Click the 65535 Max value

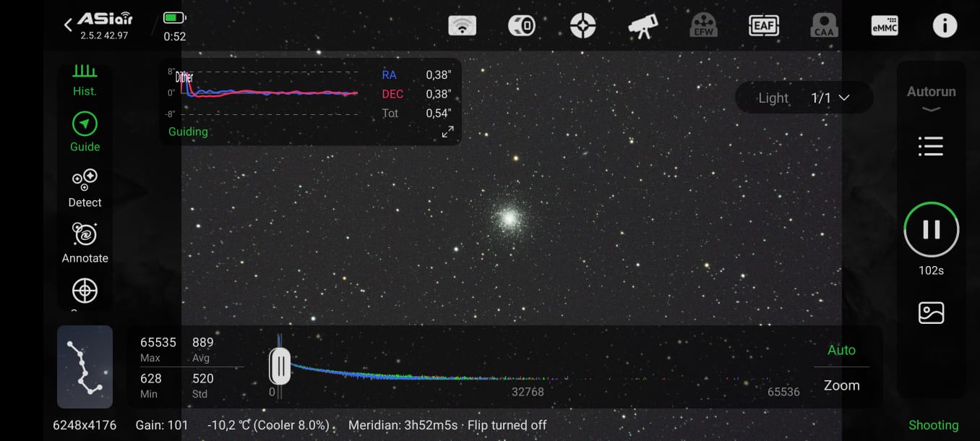(158, 342)
